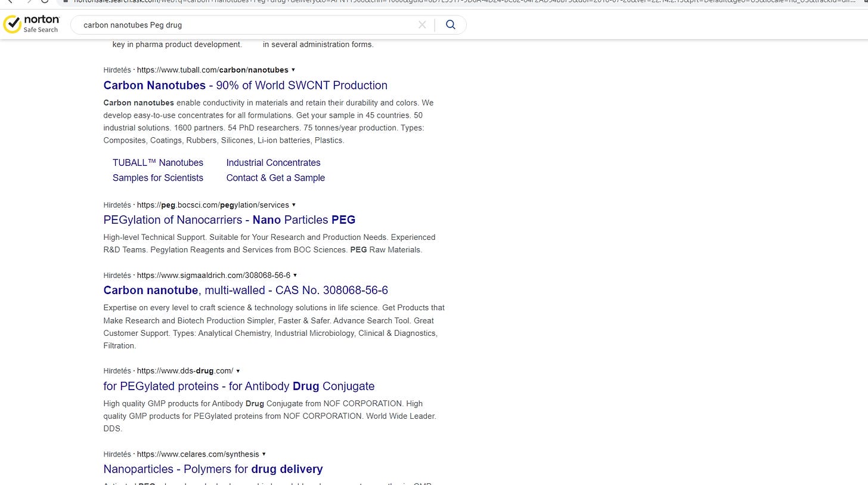868x485 pixels.
Task: Click the https://www.tuball.com/carbon/nanotubes URL text
Action: pyautogui.click(x=213, y=70)
